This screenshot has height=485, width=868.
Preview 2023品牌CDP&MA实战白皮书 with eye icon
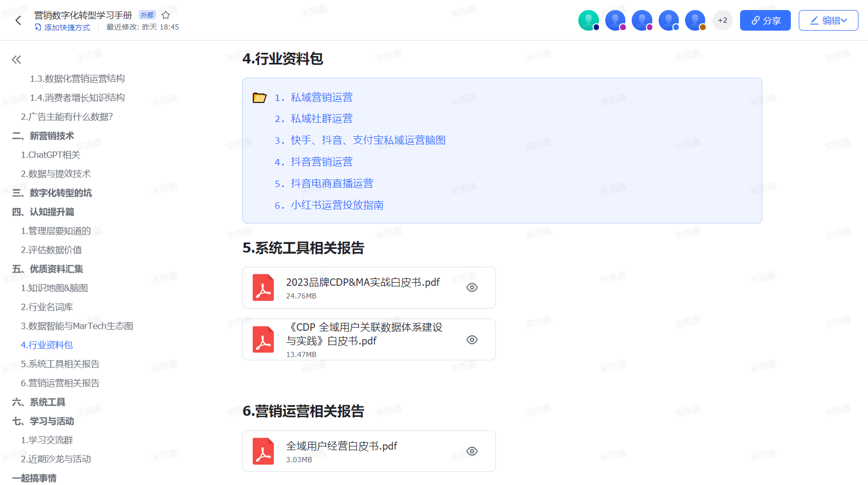472,287
